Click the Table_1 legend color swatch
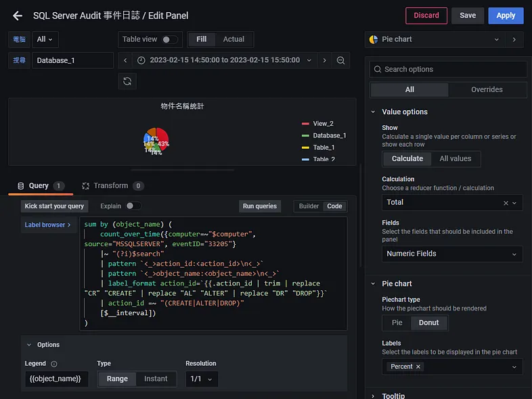Screen dimensions: 532x399 click(x=305, y=147)
